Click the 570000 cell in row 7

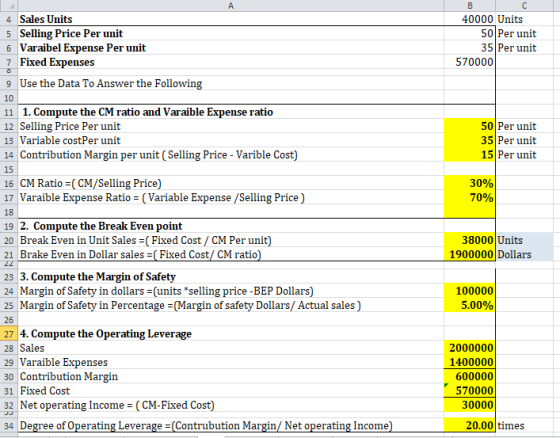[470, 62]
